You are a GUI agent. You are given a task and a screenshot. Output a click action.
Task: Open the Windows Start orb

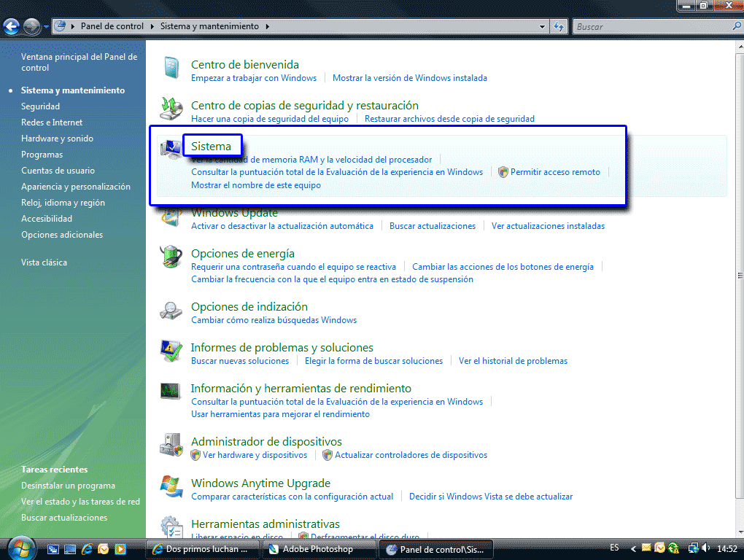20,547
